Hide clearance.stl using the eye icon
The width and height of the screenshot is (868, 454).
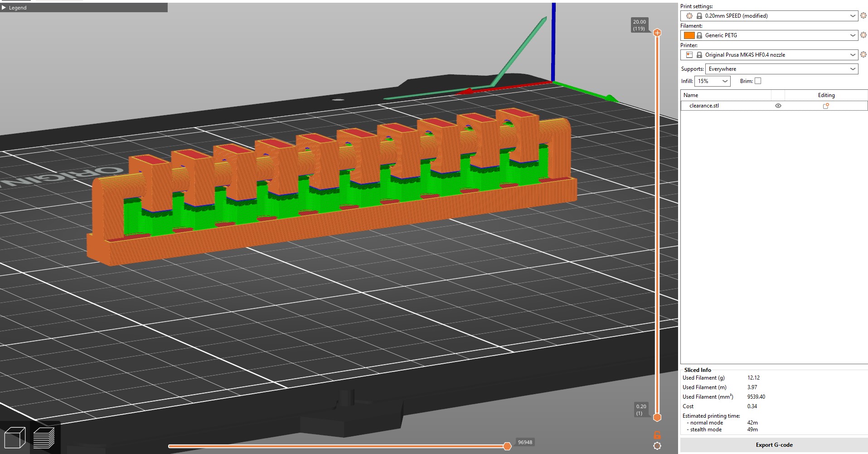click(778, 106)
